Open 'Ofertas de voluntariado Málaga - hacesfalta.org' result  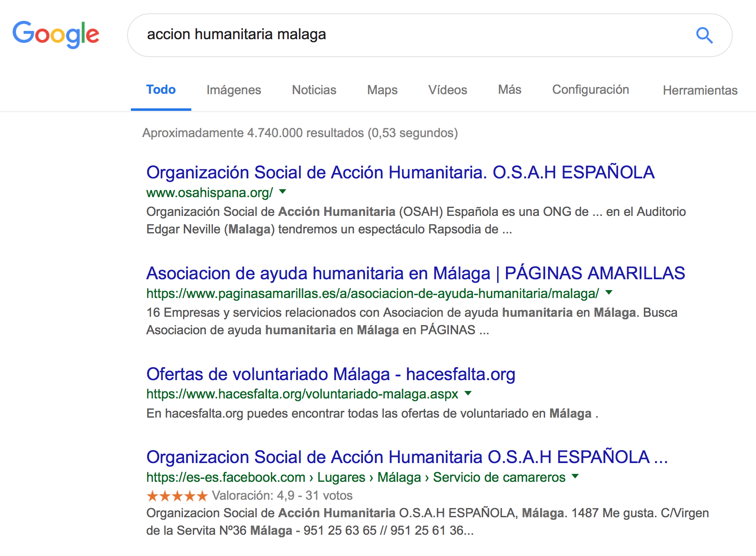(x=331, y=374)
